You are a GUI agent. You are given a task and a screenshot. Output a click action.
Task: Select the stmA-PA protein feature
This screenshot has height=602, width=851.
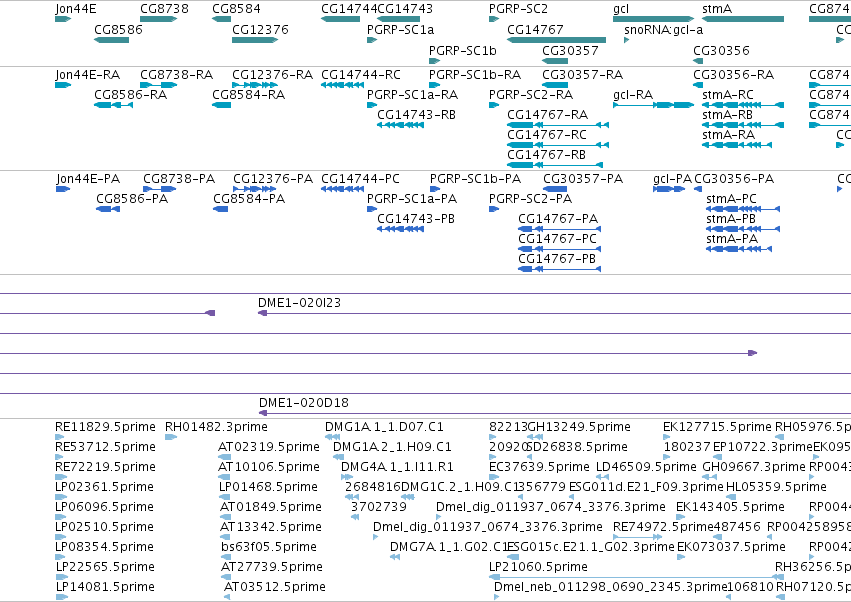coord(739,249)
